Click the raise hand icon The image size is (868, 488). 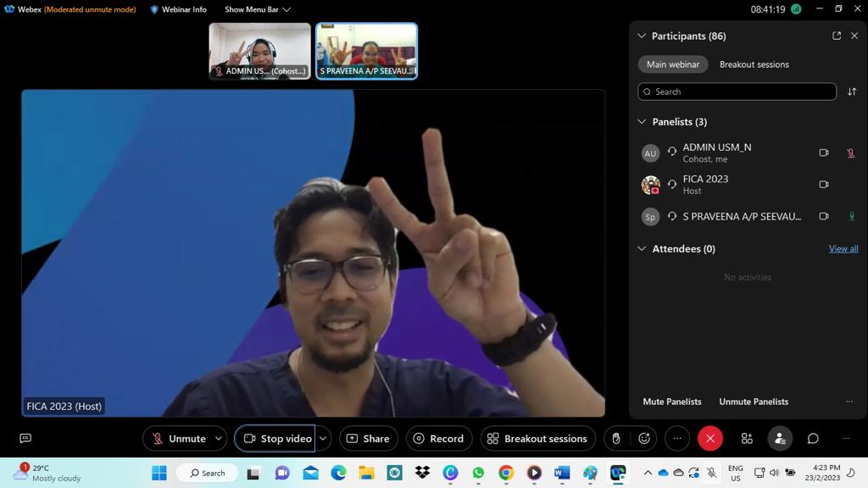616,438
